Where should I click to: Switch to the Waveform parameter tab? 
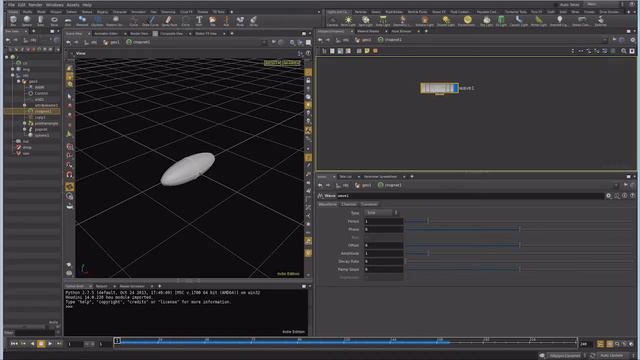(328, 204)
